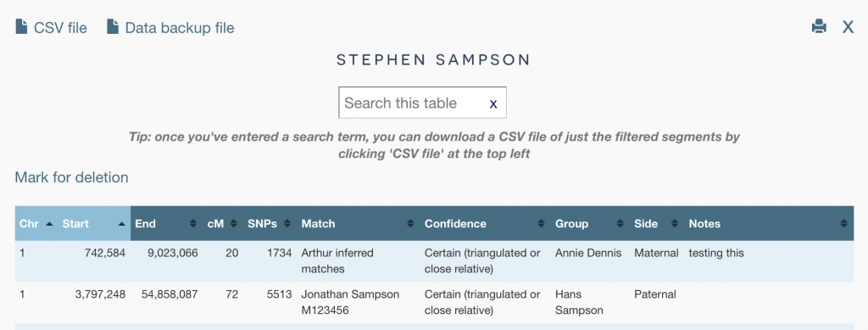This screenshot has width=868, height=330.
Task: Sort table by Match column arrows
Action: click(x=410, y=224)
